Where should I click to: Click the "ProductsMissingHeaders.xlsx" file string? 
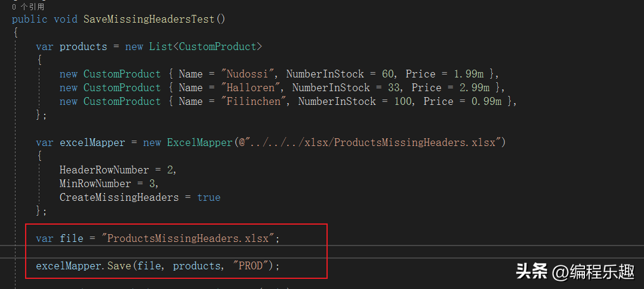[x=187, y=238]
